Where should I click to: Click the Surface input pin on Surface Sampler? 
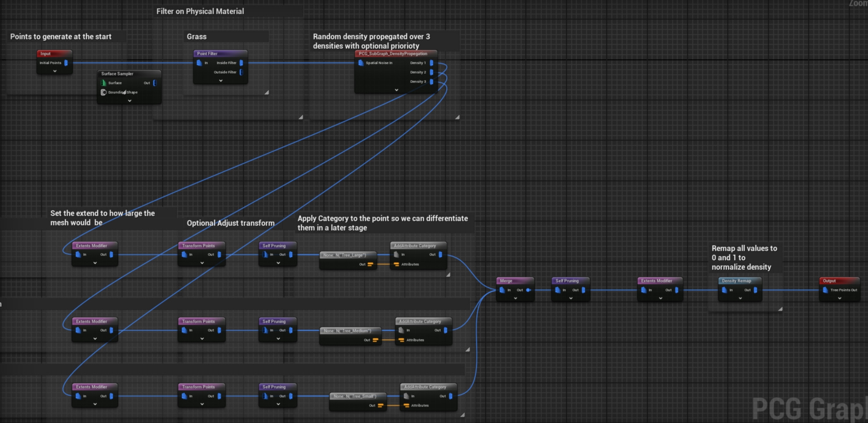(104, 83)
